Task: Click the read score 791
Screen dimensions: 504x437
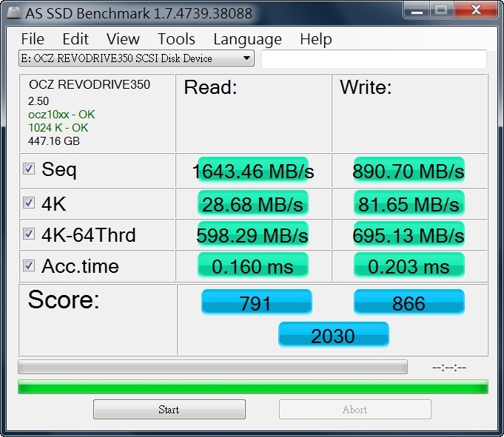Action: pyautogui.click(x=257, y=302)
